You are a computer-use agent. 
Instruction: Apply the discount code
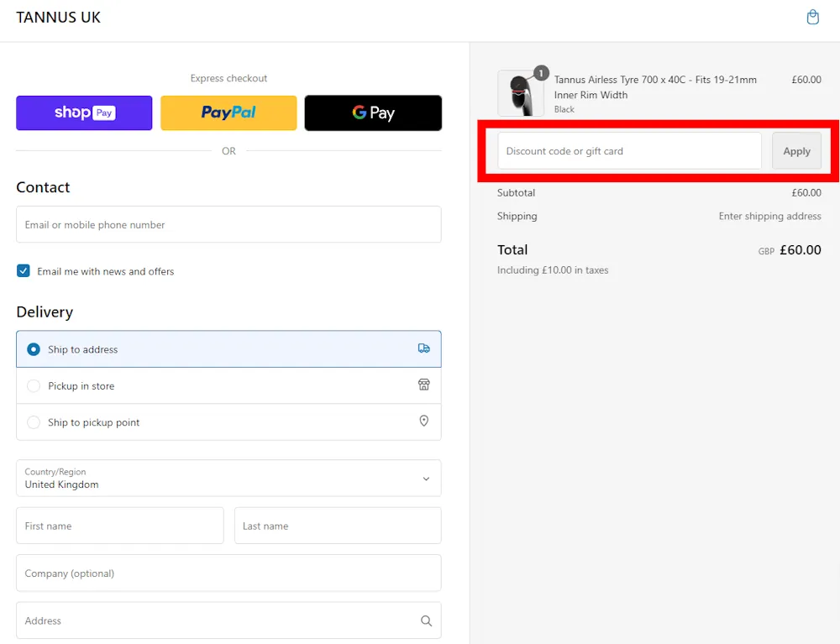click(x=796, y=151)
